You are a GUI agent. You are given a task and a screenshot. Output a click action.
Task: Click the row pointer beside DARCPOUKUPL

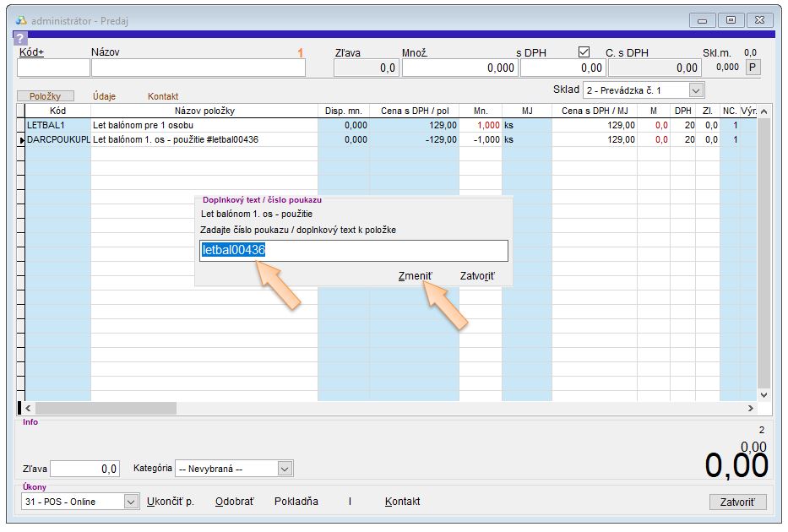click(x=21, y=140)
